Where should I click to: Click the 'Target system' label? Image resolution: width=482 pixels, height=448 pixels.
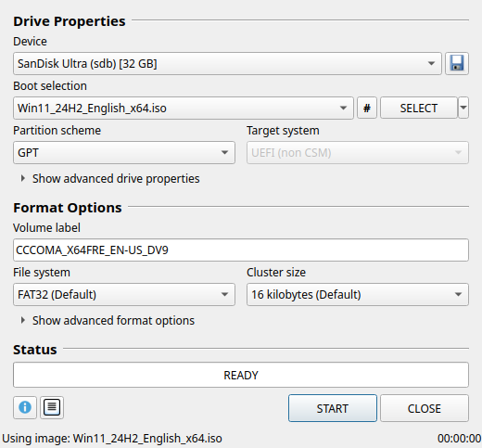pyautogui.click(x=283, y=131)
